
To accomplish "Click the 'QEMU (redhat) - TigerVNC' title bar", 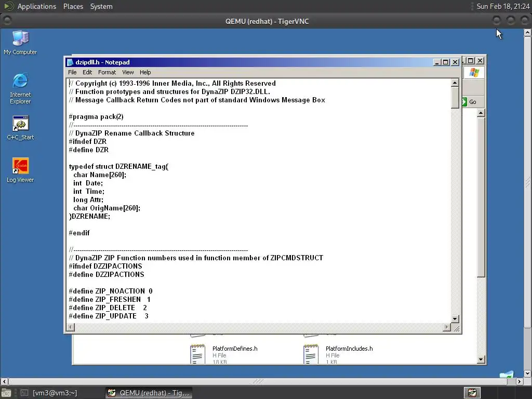I will coord(267,21).
